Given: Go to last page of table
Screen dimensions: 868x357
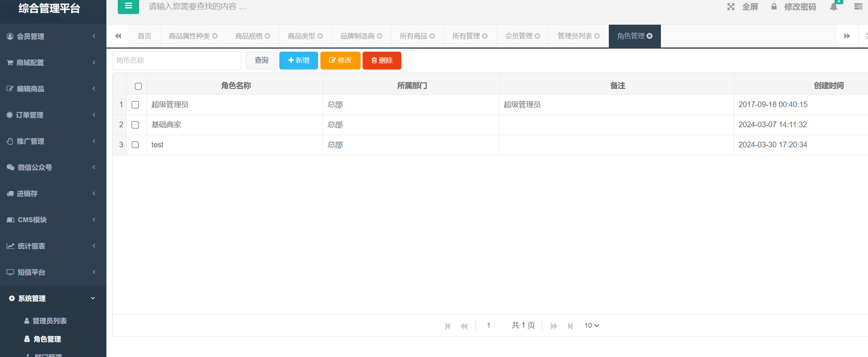Looking at the screenshot, I should click(x=570, y=326).
